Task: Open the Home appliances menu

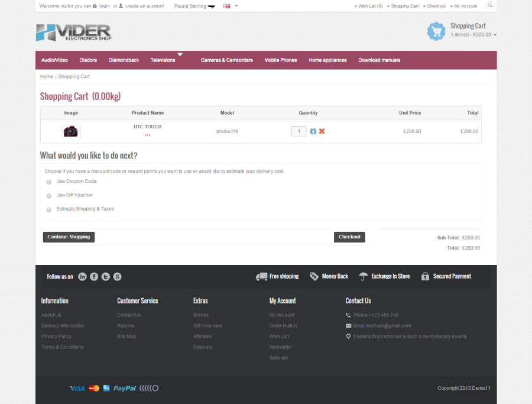Action: point(327,60)
